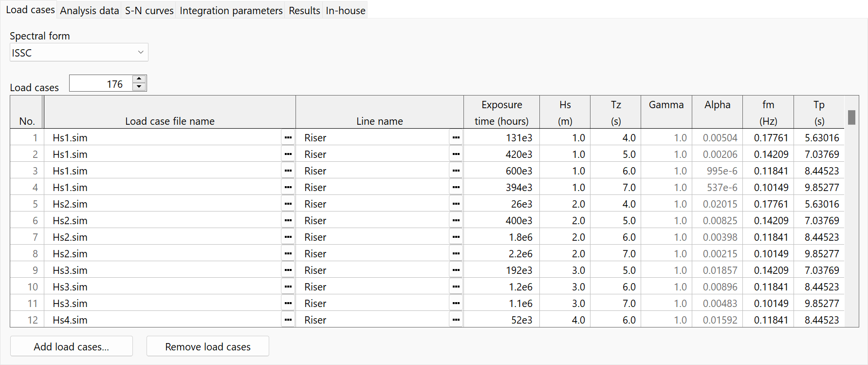Open line name picker for row 10 Riser
The height and width of the screenshot is (365, 868).
[x=456, y=287]
